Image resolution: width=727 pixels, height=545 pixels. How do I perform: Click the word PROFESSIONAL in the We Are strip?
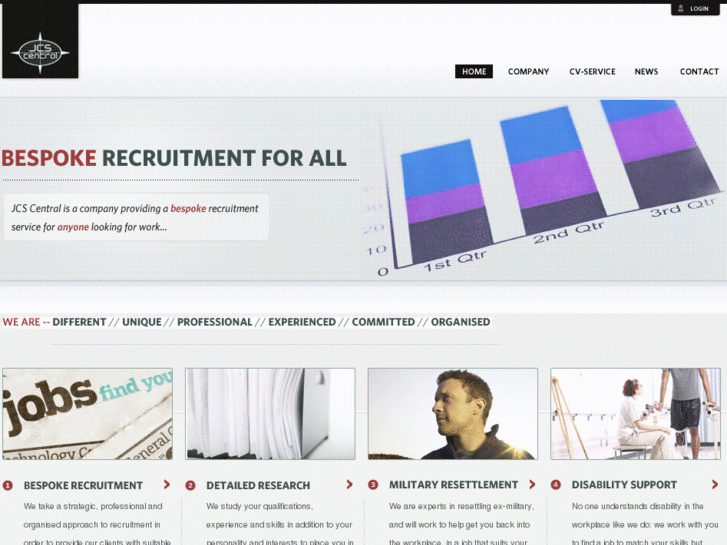tap(215, 322)
